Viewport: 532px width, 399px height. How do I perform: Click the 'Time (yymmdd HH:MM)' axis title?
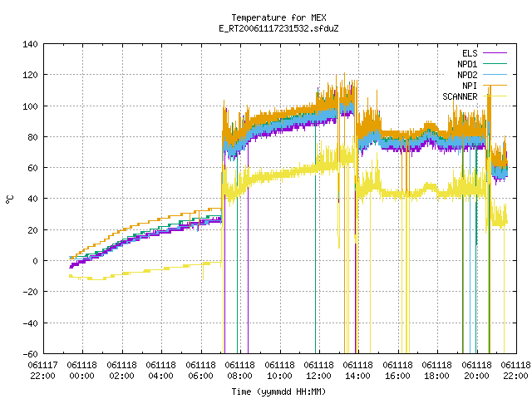(x=278, y=392)
